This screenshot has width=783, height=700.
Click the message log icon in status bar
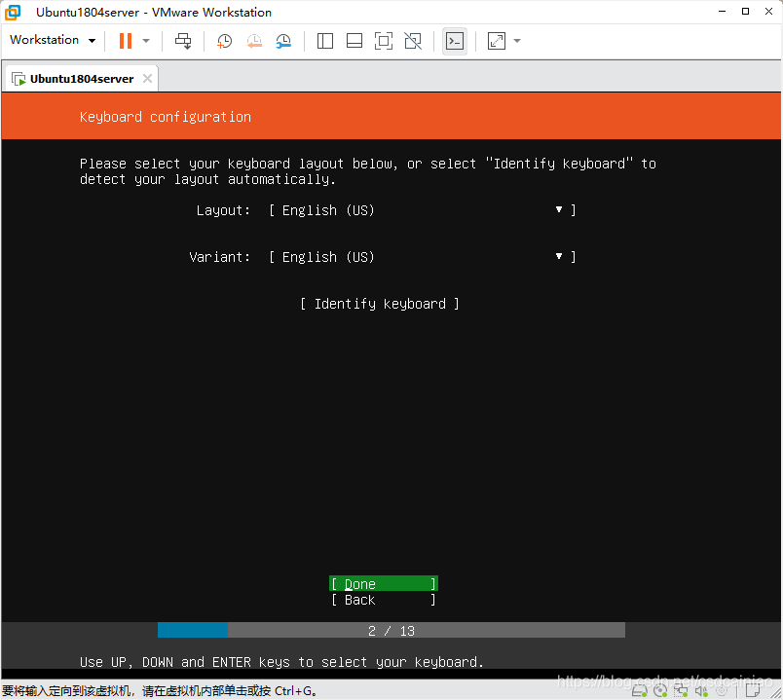click(x=753, y=691)
